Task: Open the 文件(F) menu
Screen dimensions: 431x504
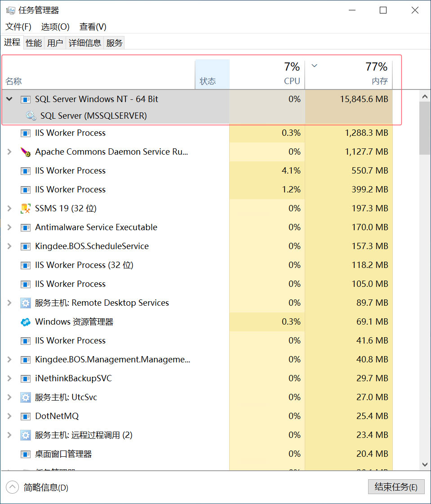Action: (18, 27)
